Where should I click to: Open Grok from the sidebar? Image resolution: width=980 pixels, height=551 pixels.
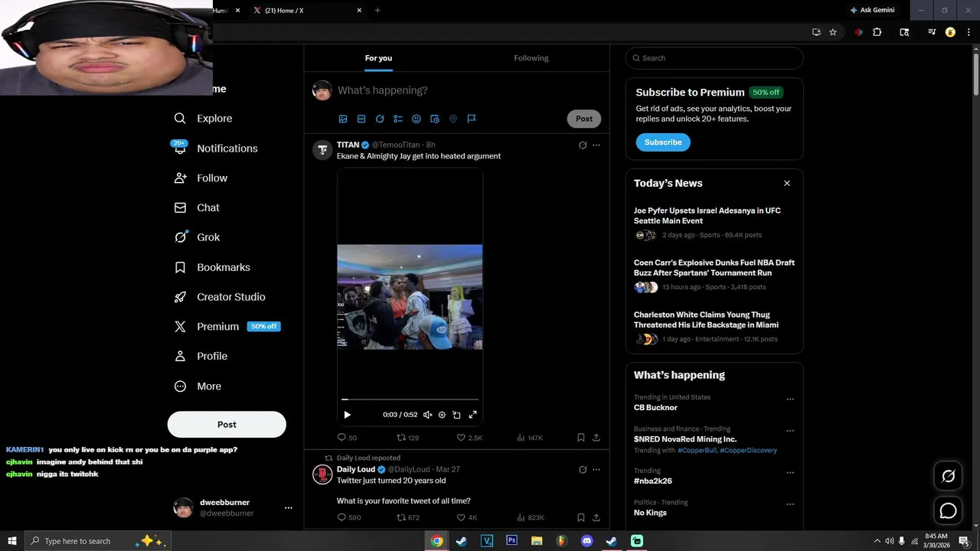point(197,237)
